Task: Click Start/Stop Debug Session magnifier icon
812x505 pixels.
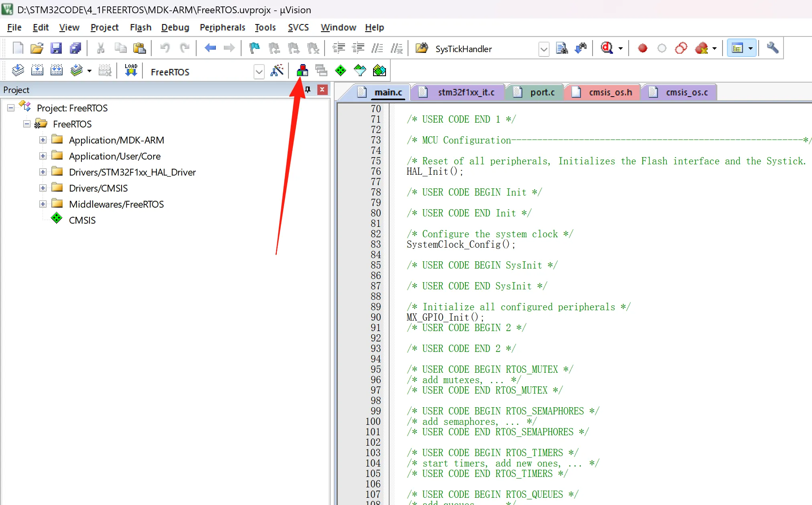Action: pos(607,48)
